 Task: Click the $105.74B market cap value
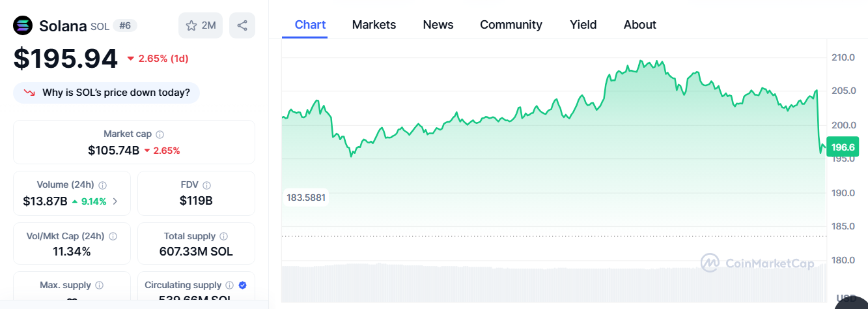click(x=113, y=151)
